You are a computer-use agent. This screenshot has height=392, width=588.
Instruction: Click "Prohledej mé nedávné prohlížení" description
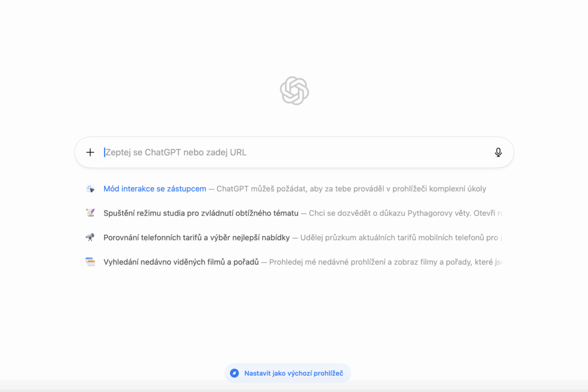coord(385,262)
